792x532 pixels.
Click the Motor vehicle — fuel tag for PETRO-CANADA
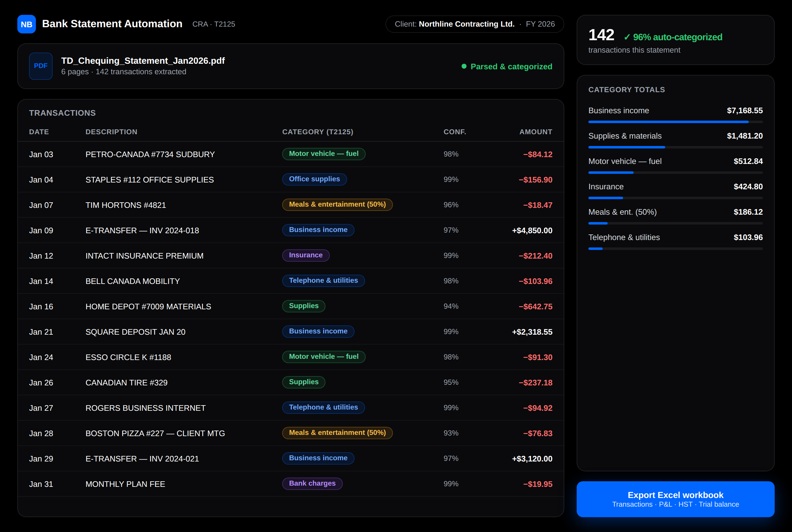tap(324, 154)
